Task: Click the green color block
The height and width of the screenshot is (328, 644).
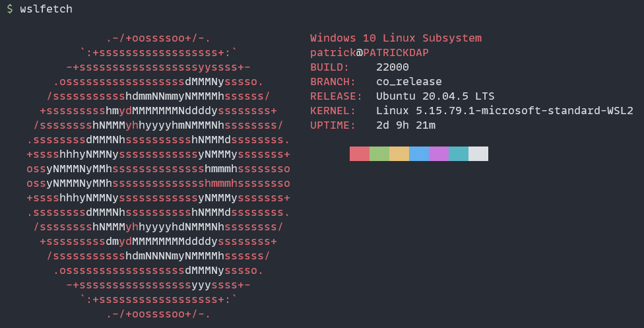Action: (379, 154)
